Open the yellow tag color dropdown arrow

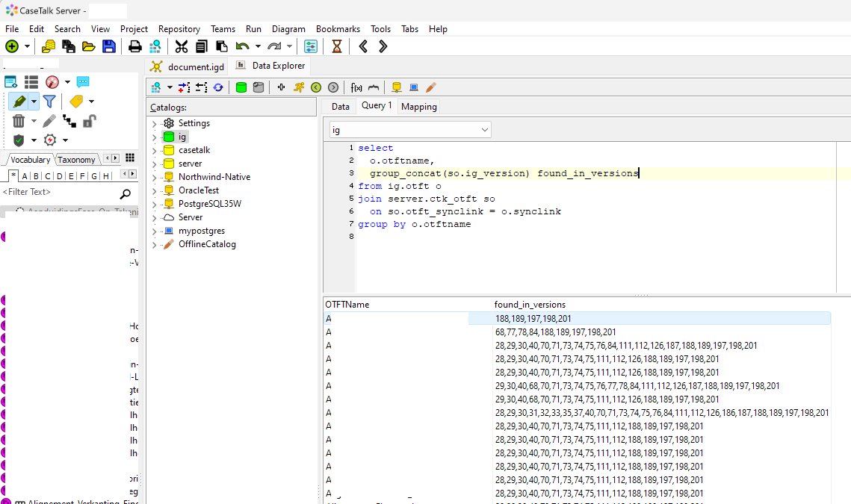coord(91,102)
